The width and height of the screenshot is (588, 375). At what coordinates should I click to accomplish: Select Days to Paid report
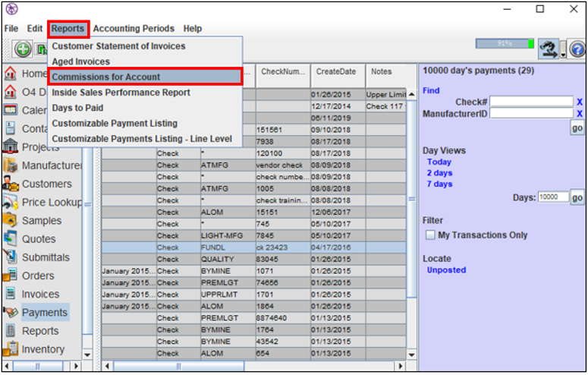point(145,108)
